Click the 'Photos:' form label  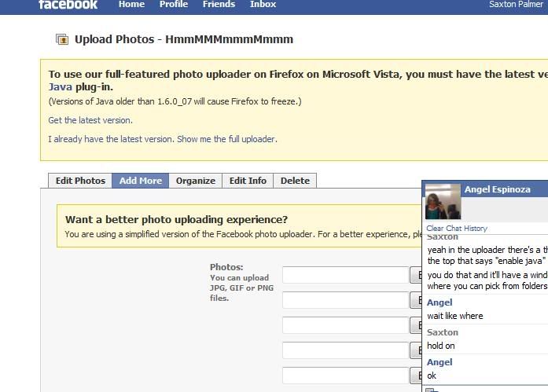pyautogui.click(x=226, y=267)
